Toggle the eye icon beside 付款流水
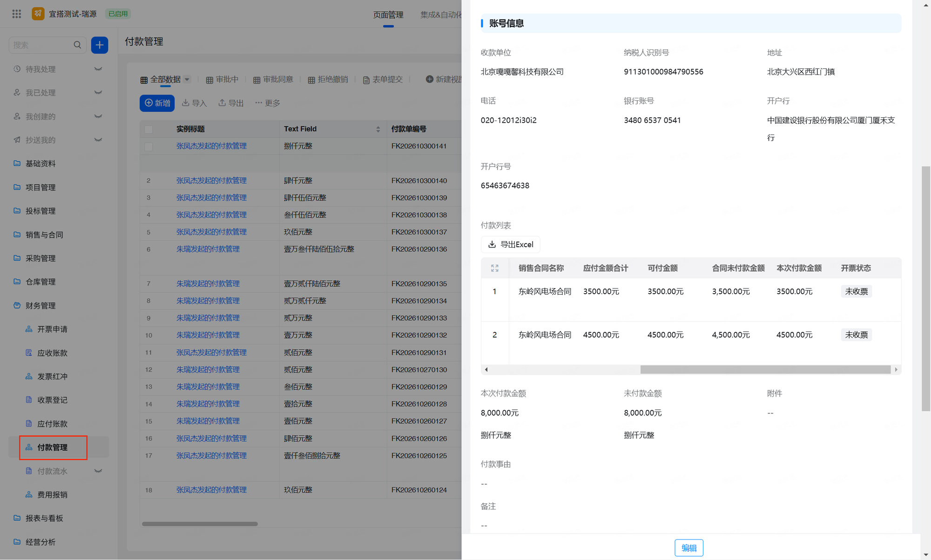Image resolution: width=931 pixels, height=560 pixels. (98, 471)
